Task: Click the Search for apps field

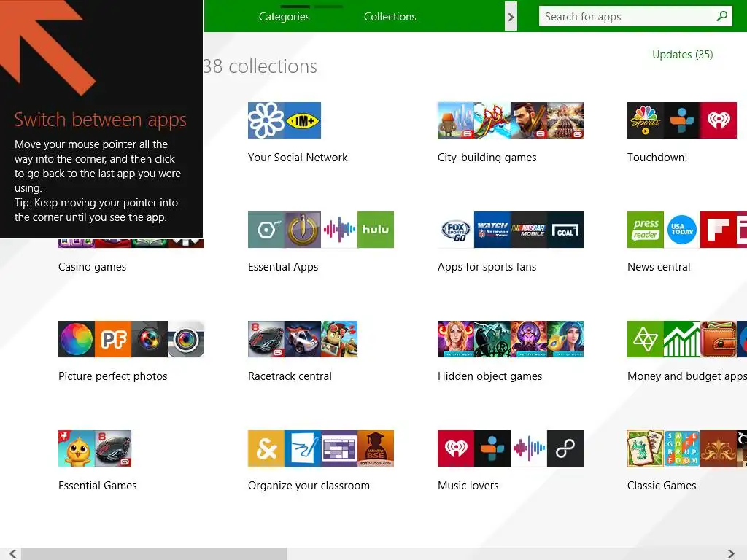Action: (x=635, y=17)
